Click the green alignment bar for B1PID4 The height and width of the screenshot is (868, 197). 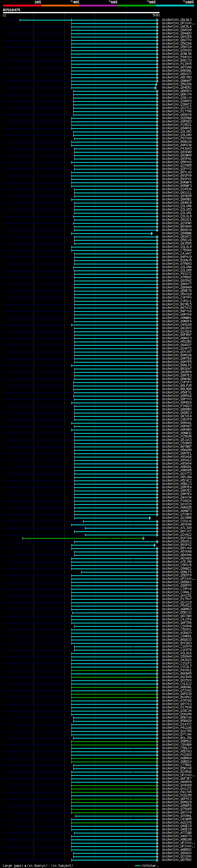point(83,538)
